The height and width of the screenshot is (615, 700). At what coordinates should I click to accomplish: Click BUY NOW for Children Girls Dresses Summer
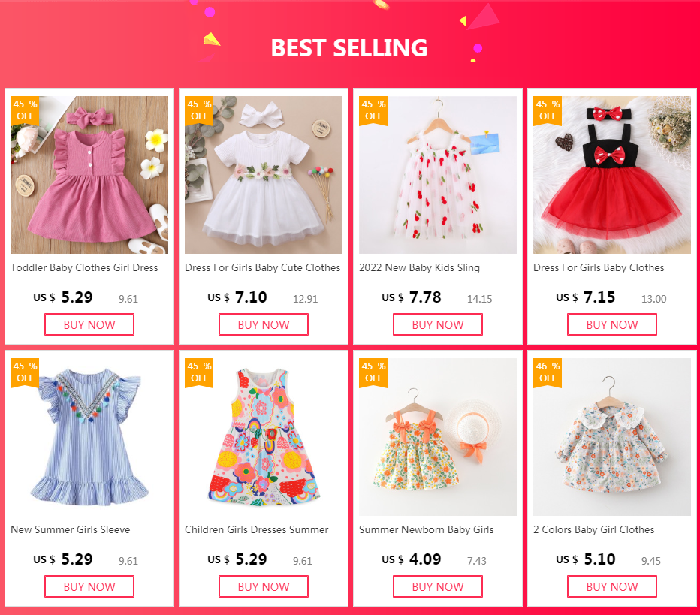pyautogui.click(x=264, y=586)
